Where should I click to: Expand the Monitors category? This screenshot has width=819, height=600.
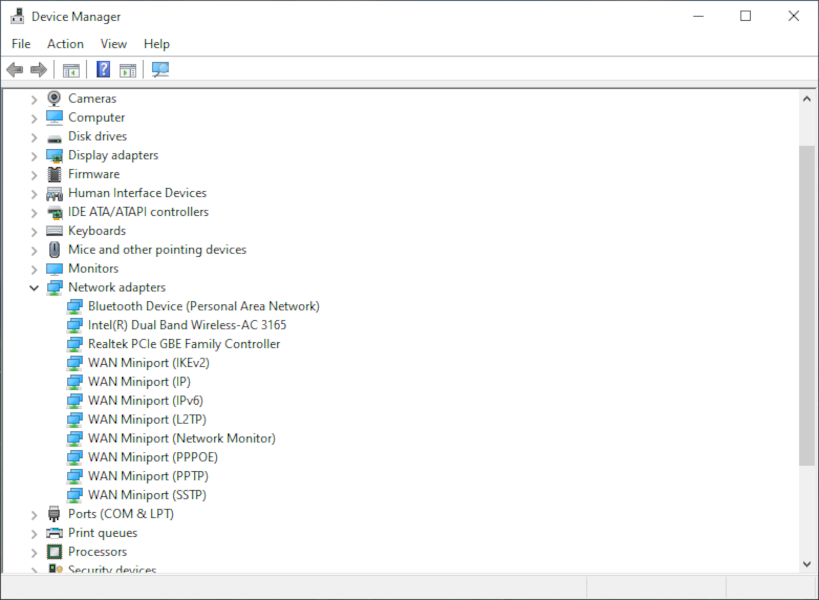[34, 269]
